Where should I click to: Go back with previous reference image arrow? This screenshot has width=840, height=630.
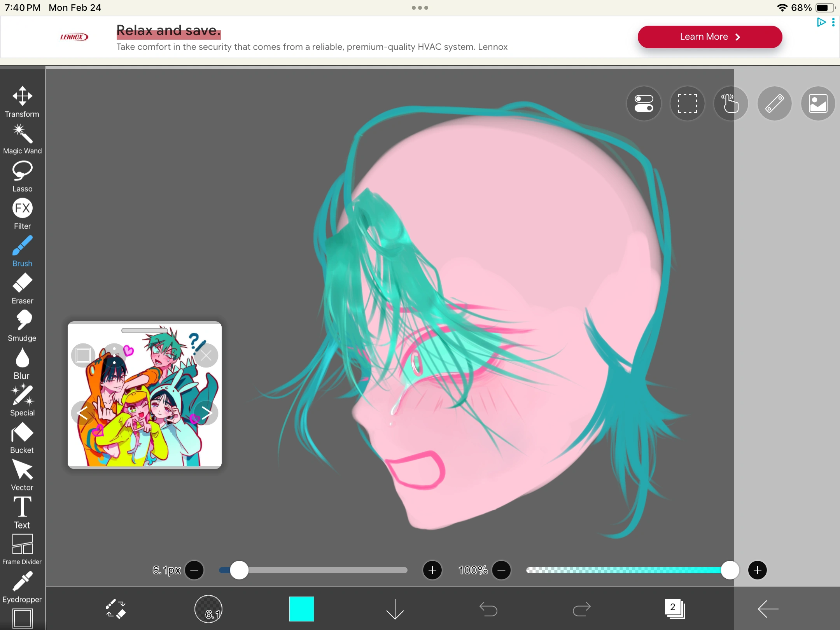coord(83,413)
